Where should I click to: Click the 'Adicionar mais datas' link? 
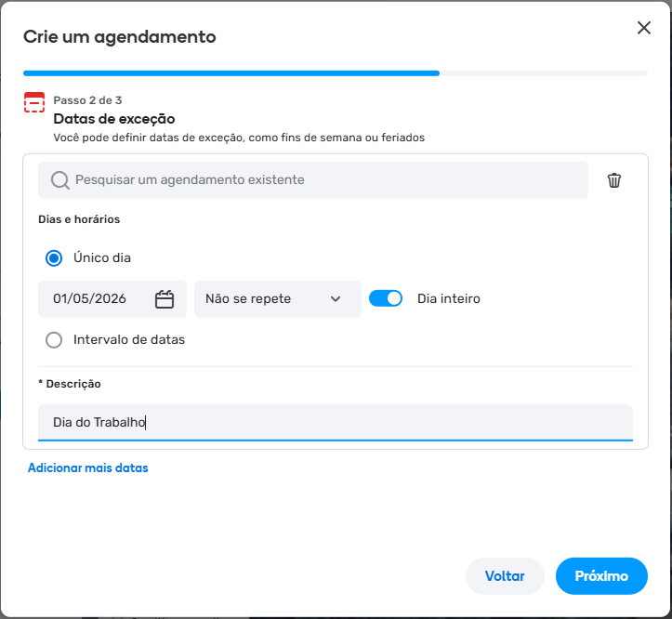[88, 468]
